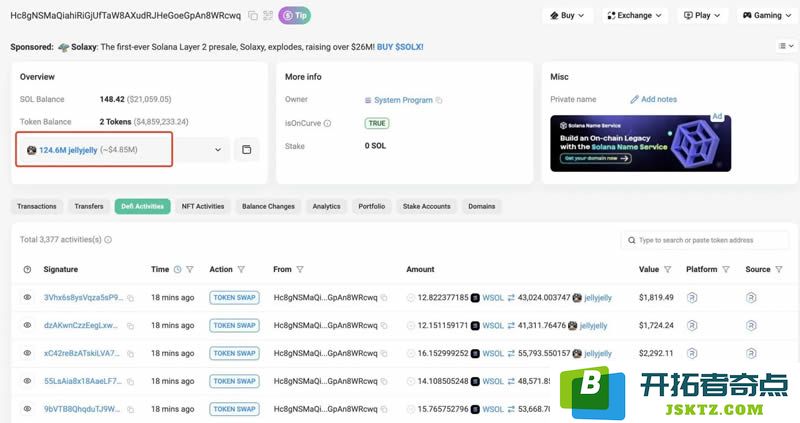Open the Play dropdown menu

tap(702, 15)
